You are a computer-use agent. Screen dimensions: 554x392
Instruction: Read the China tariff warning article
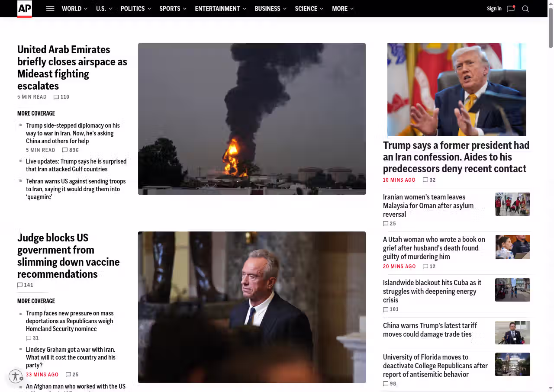tap(430, 330)
